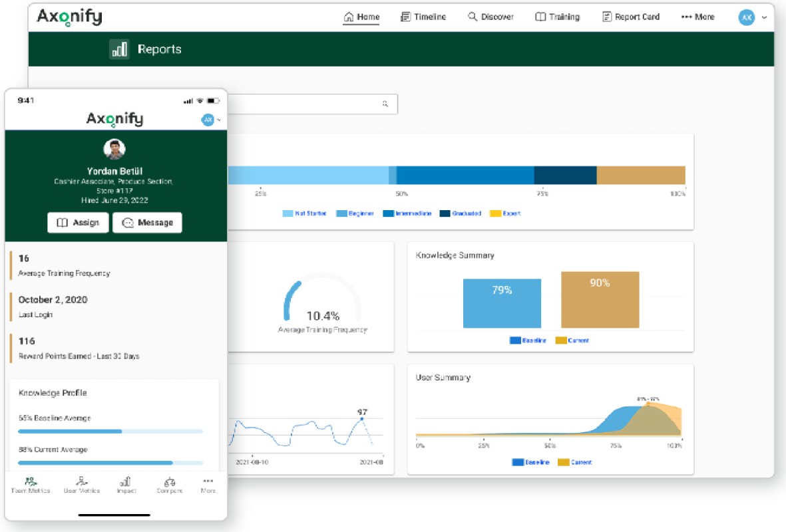Open Yordan Betül's profile photo
786x532 pixels.
click(114, 149)
